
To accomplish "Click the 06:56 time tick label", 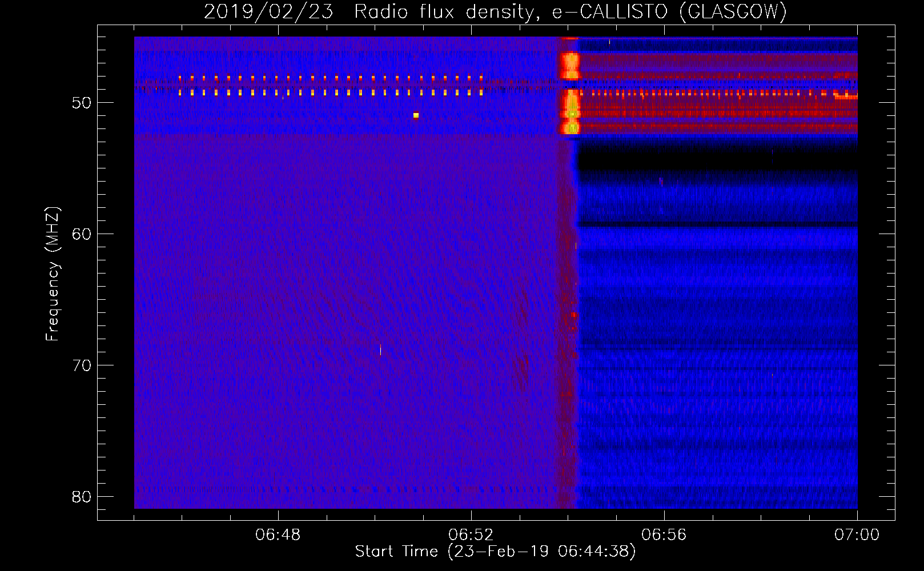I will [x=664, y=535].
